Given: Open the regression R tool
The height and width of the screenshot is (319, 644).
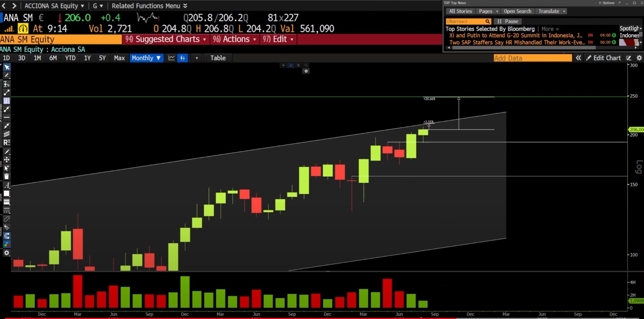Looking at the screenshot, I should point(7,142).
